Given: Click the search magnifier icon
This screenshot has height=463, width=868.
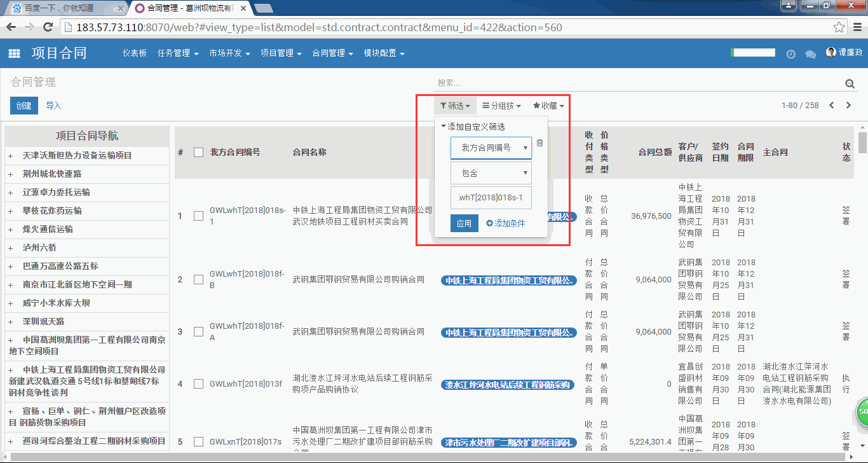Looking at the screenshot, I should (850, 84).
